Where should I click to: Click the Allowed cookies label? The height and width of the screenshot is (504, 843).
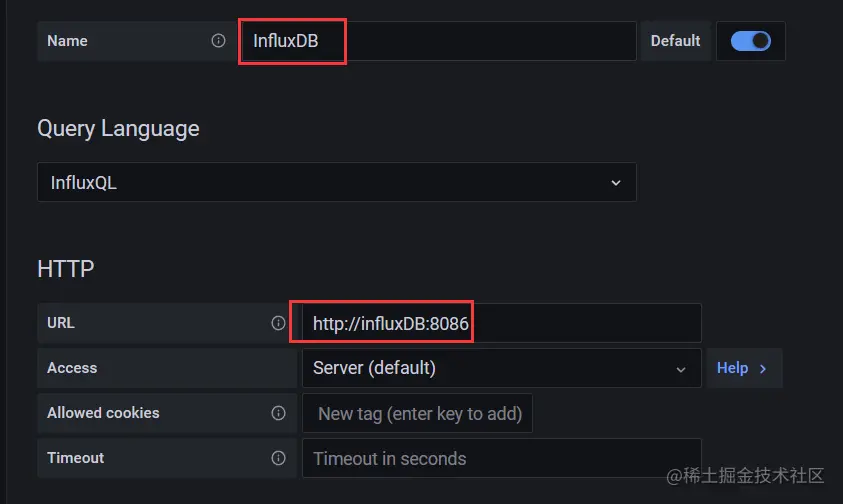click(x=103, y=413)
